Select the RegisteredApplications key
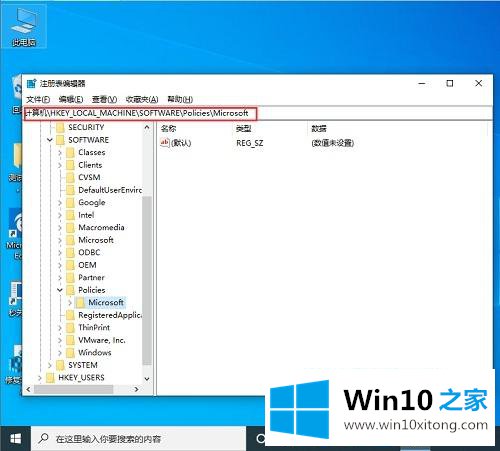500x451 pixels. point(110,315)
